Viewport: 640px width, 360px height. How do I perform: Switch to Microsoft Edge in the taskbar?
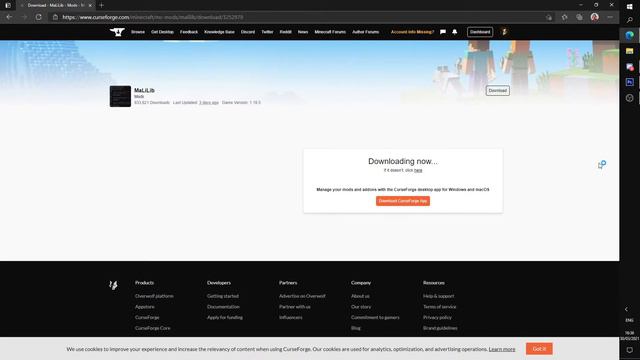point(629,36)
